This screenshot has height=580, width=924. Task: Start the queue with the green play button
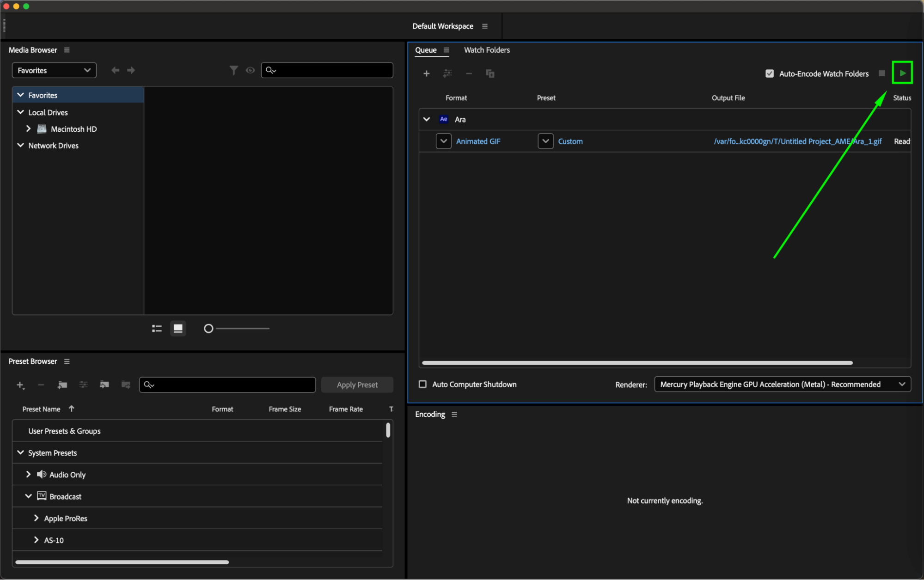click(x=902, y=73)
